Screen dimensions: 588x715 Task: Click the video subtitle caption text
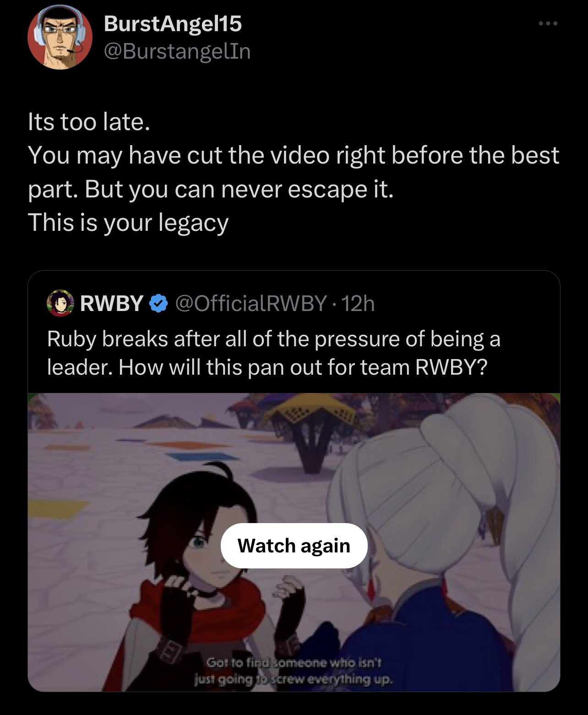click(x=294, y=671)
